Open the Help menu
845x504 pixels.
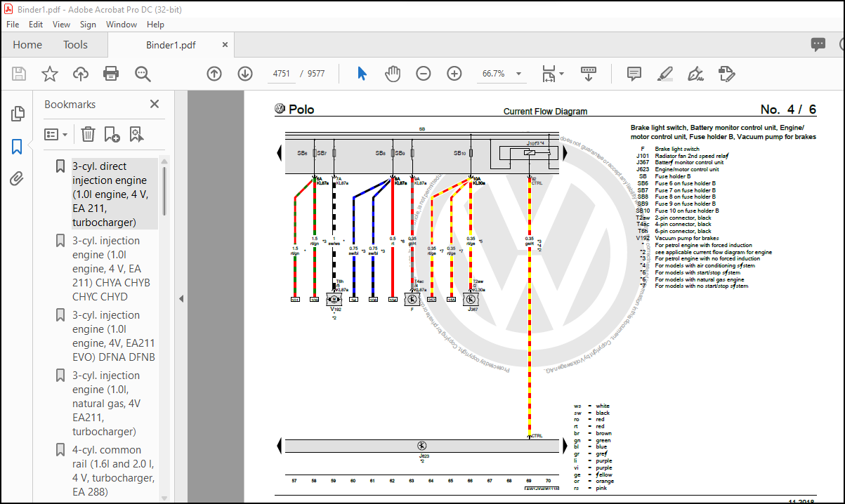pyautogui.click(x=155, y=24)
